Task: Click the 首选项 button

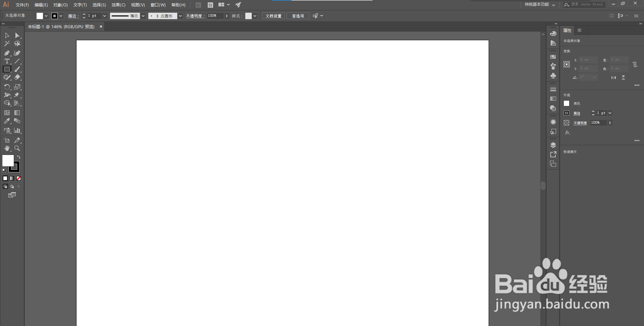Action: (298, 16)
